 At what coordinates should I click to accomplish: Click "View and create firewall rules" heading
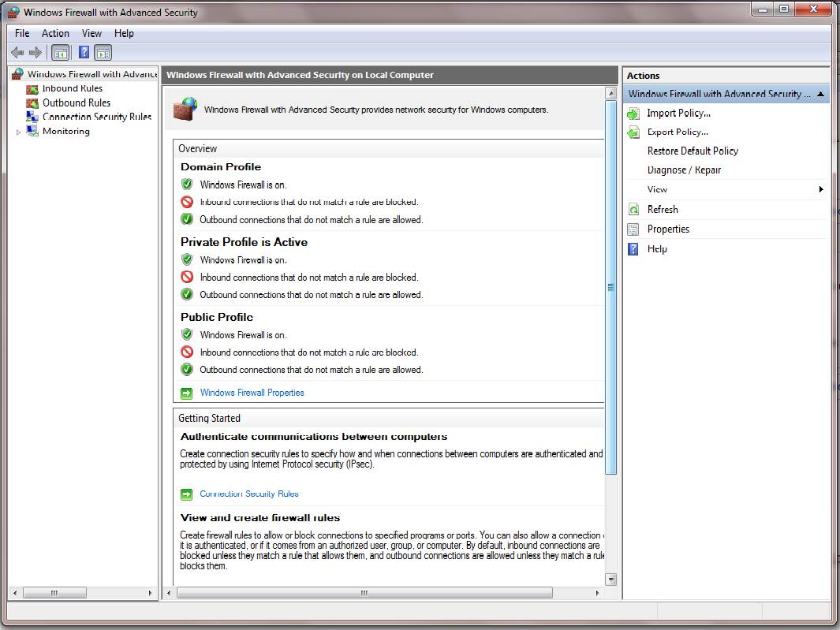(x=260, y=517)
